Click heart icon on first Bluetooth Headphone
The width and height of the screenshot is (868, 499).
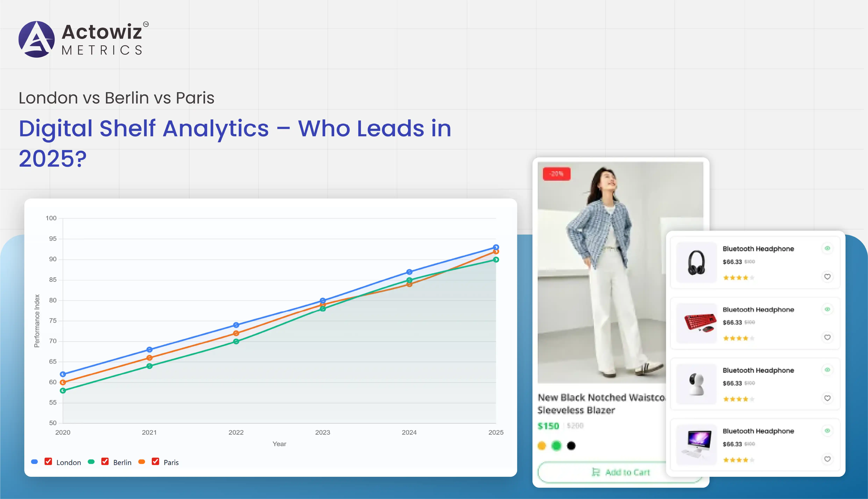(827, 277)
